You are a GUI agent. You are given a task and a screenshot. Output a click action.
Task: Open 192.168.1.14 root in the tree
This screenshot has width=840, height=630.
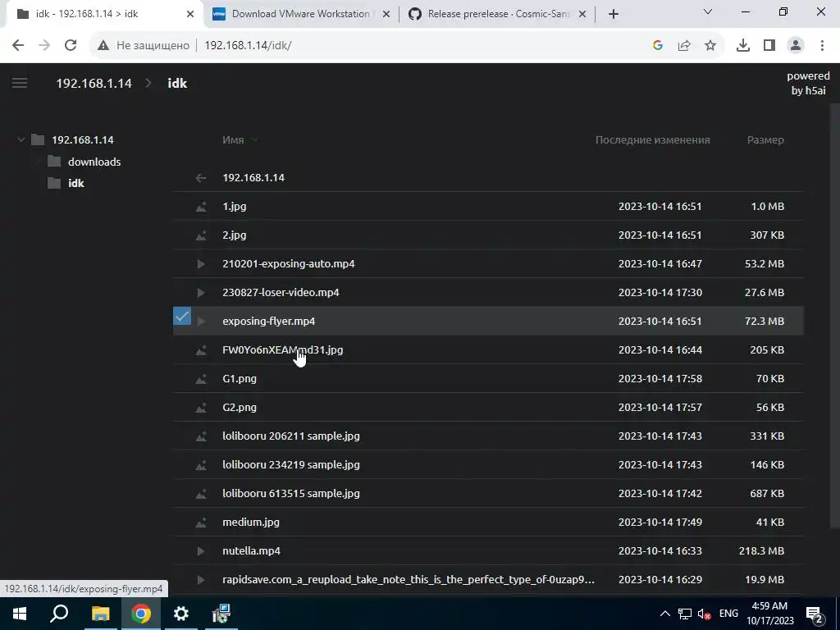pos(83,139)
